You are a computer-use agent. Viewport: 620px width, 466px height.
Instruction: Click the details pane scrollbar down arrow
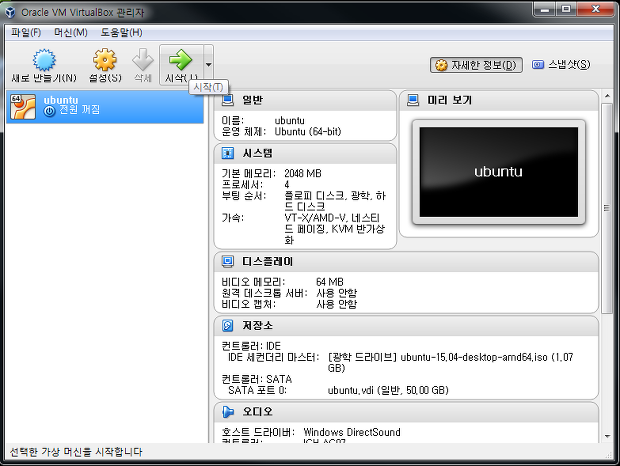point(607,436)
